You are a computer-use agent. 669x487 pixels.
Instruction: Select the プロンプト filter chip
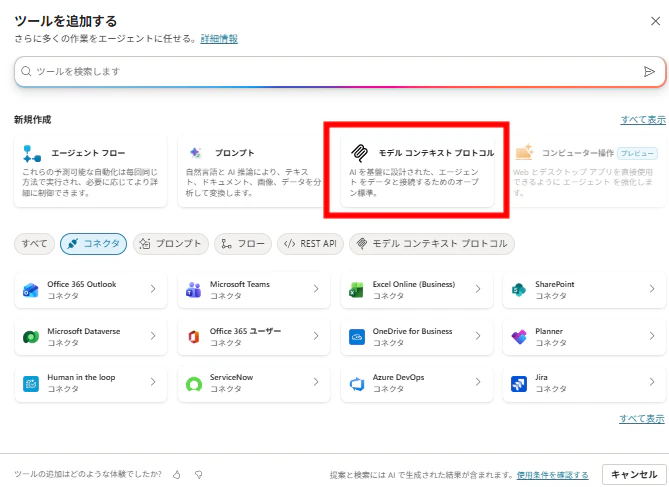[x=171, y=244]
